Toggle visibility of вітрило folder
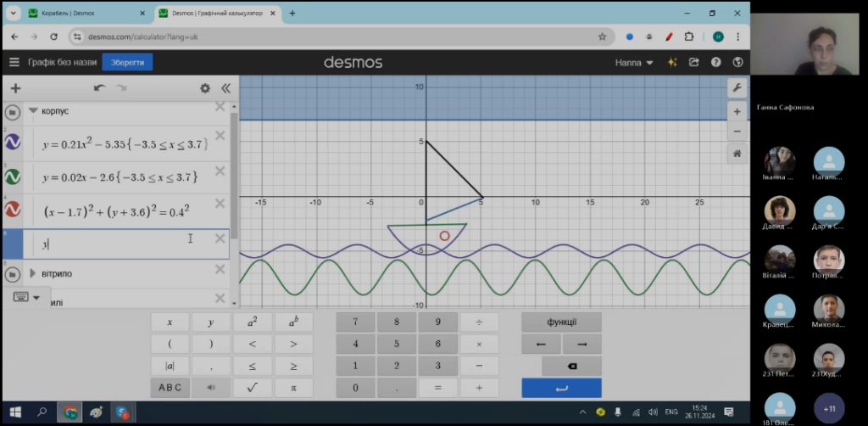The height and width of the screenshot is (426, 868). coord(12,273)
